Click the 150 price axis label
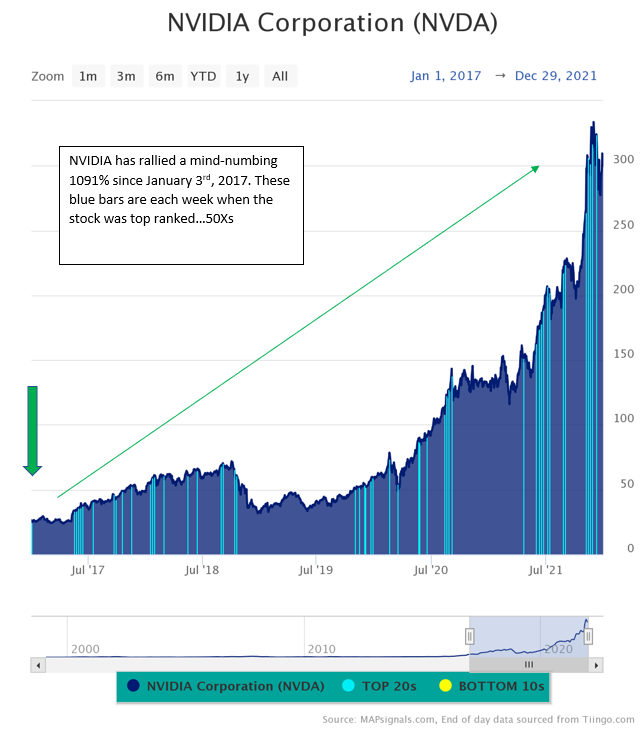The image size is (642, 731). [623, 354]
